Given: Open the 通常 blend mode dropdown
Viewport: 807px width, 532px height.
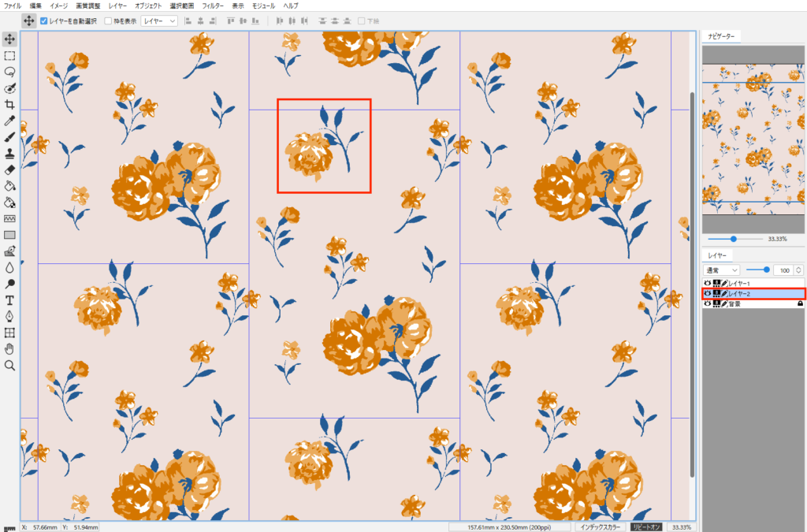Looking at the screenshot, I should [x=722, y=270].
